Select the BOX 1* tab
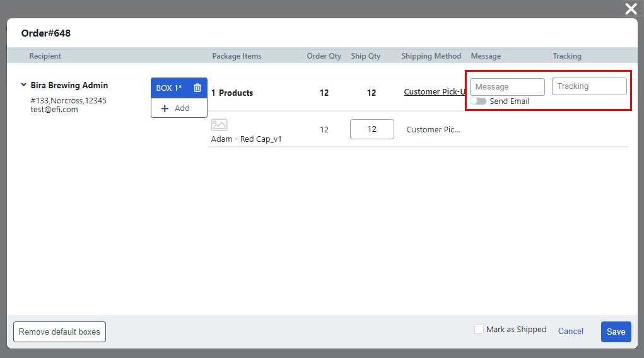Viewport: 644px width, 358px height. 168,88
